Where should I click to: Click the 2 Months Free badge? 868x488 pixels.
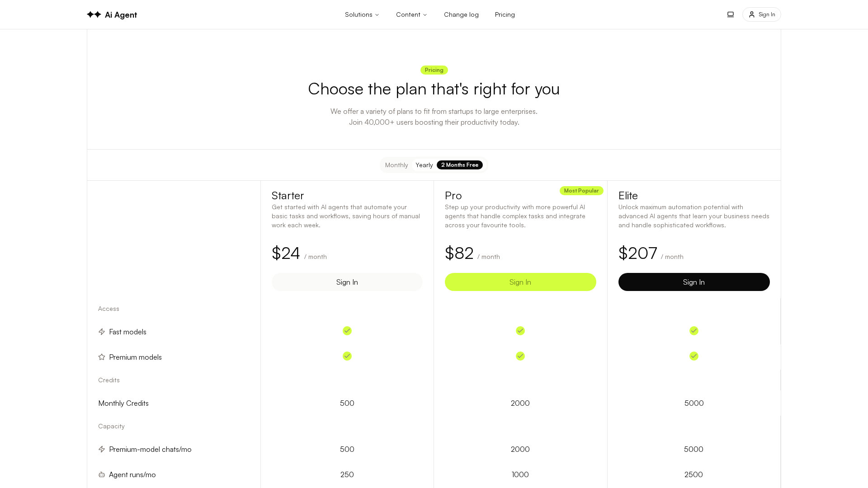(x=459, y=165)
